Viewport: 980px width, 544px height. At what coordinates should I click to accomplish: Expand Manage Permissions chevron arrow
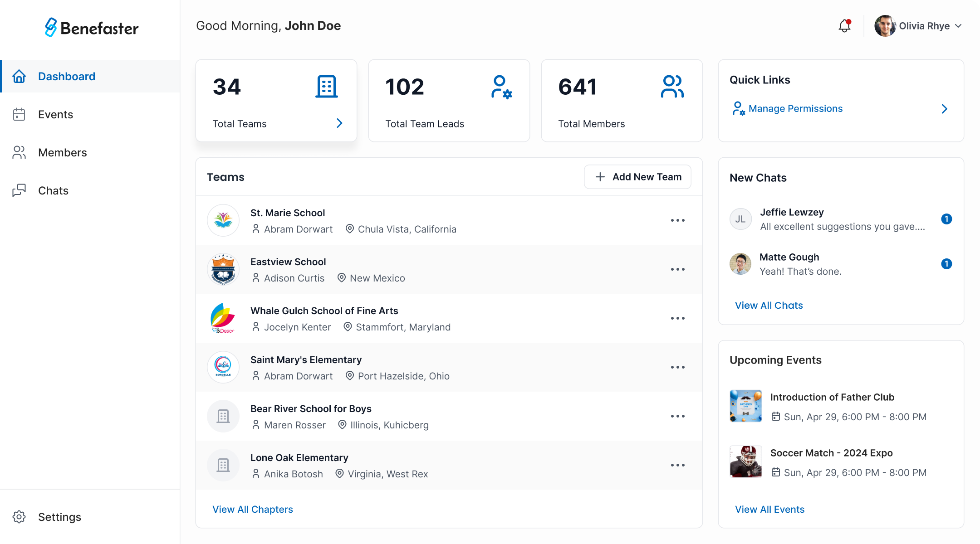click(944, 109)
